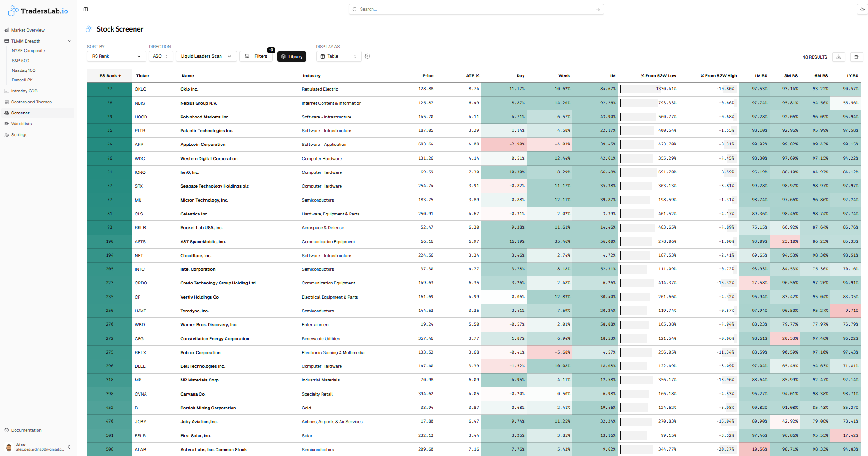Open the ASTS ticker link
This screenshot has width=868, height=456.
point(140,242)
